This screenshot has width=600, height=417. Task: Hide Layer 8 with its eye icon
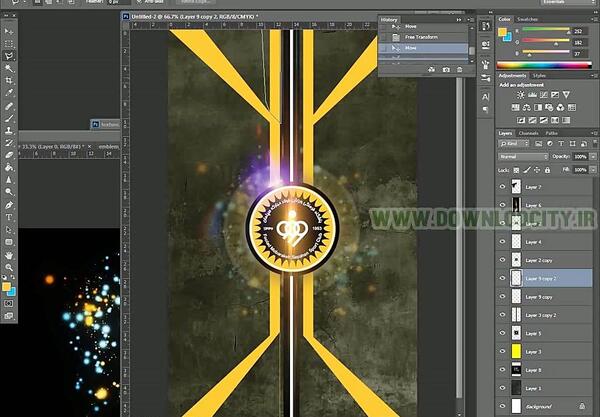point(502,370)
